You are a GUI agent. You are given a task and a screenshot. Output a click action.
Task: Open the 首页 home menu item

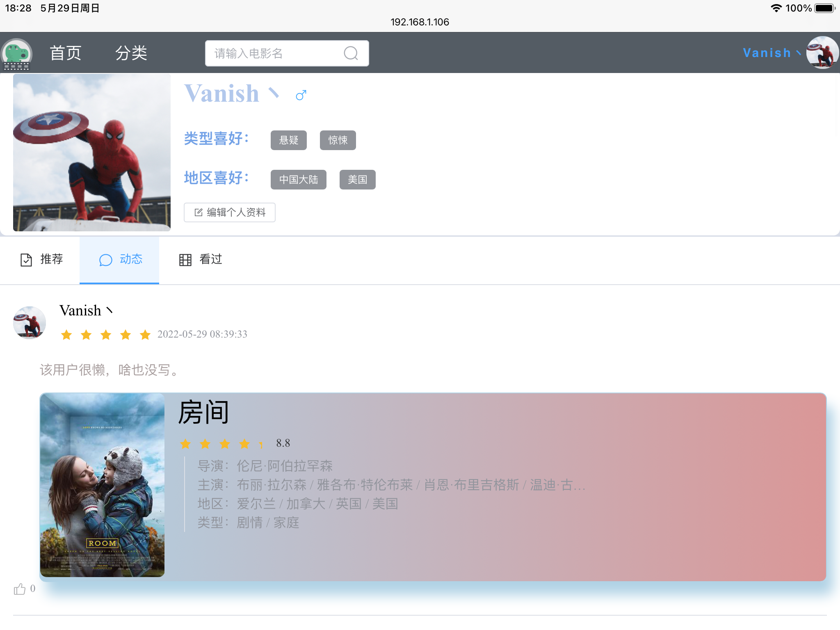[x=66, y=53]
